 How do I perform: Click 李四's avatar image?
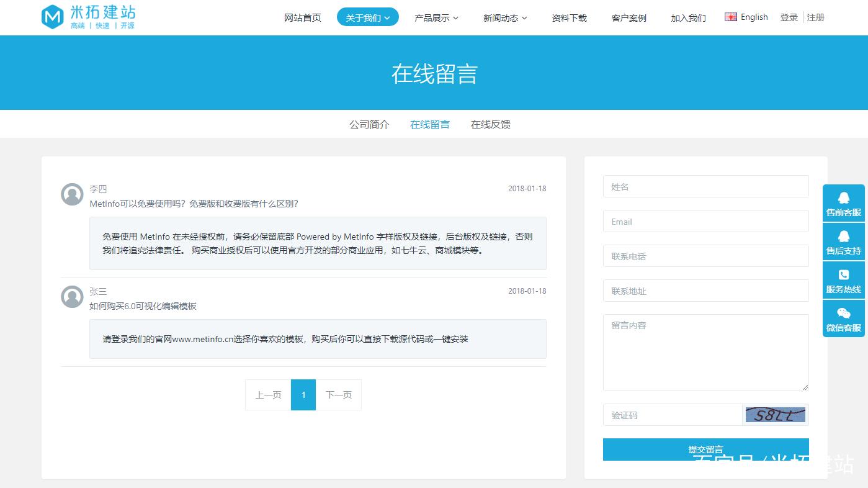71,194
